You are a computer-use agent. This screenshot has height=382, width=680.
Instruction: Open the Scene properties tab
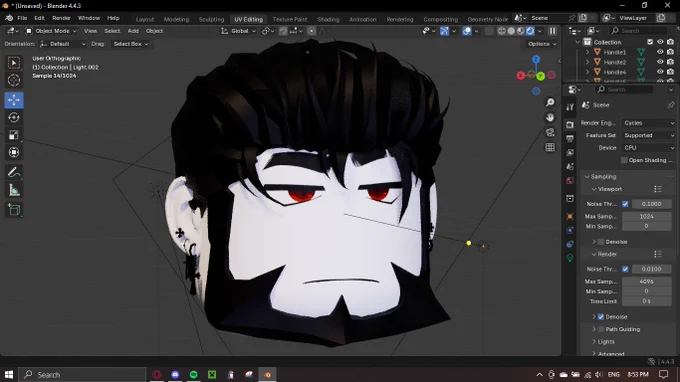[570, 167]
